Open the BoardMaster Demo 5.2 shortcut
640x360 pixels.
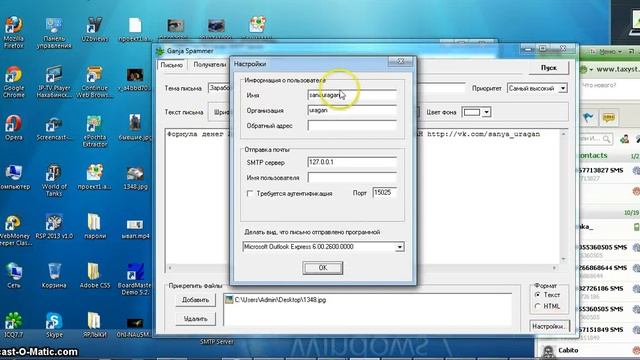point(135,279)
